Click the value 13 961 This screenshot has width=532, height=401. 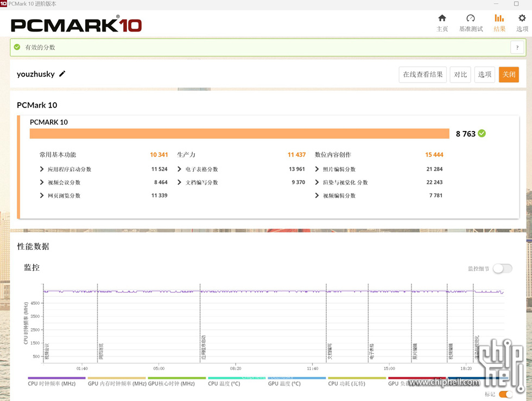point(297,169)
